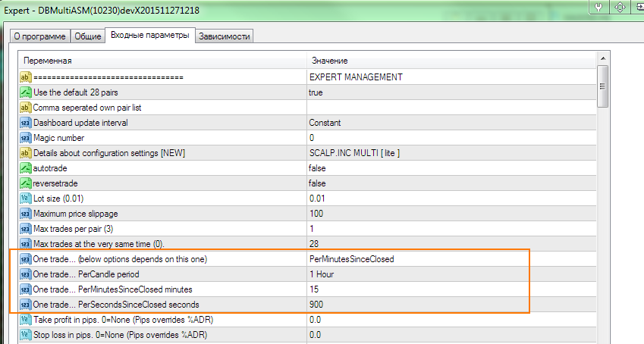Click the boolean icon for autotrade
644x344 pixels.
point(26,168)
